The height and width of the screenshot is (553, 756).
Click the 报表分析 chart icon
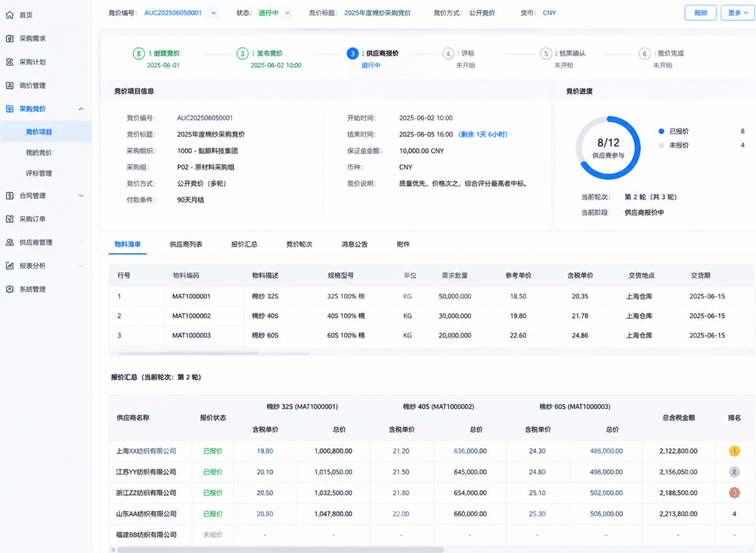tap(10, 266)
